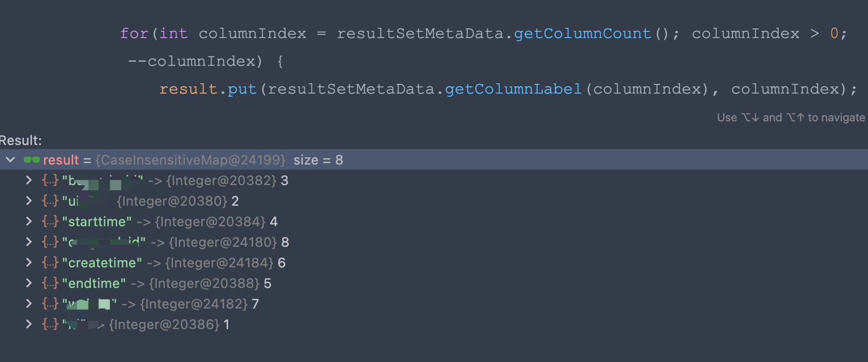Collapse the result CaseInsensitiveMap node
The width and height of the screenshot is (868, 362).
coord(10,159)
